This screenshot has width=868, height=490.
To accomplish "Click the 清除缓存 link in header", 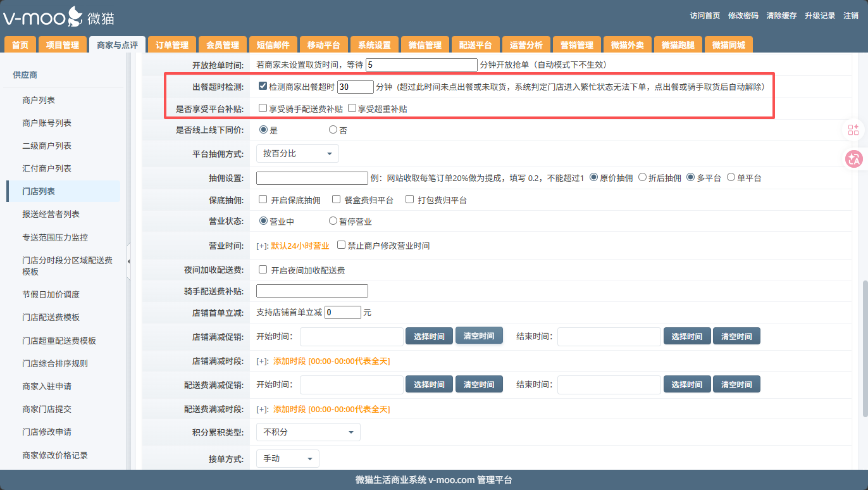I will click(781, 16).
